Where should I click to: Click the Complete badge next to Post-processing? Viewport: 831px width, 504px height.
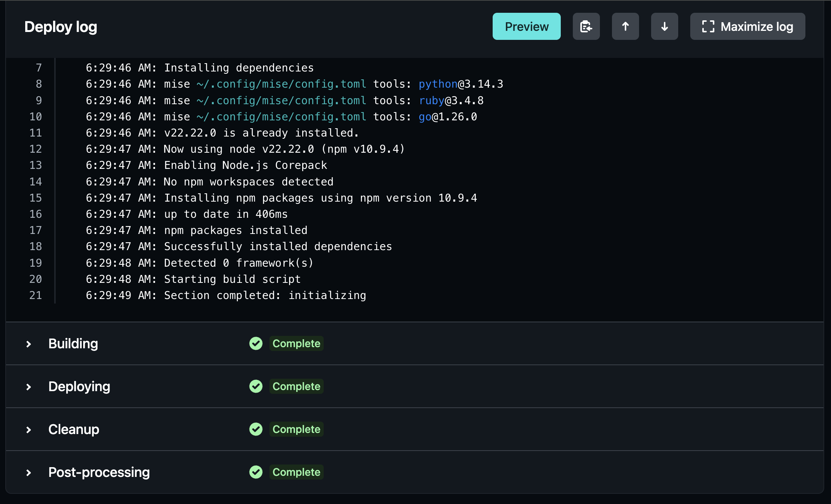[x=296, y=472]
